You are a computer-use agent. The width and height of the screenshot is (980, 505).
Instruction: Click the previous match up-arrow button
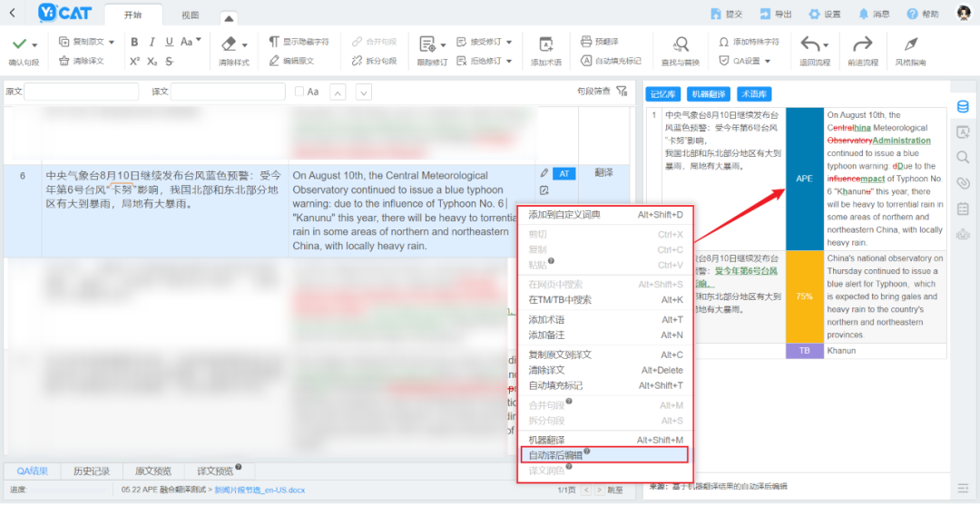point(338,92)
